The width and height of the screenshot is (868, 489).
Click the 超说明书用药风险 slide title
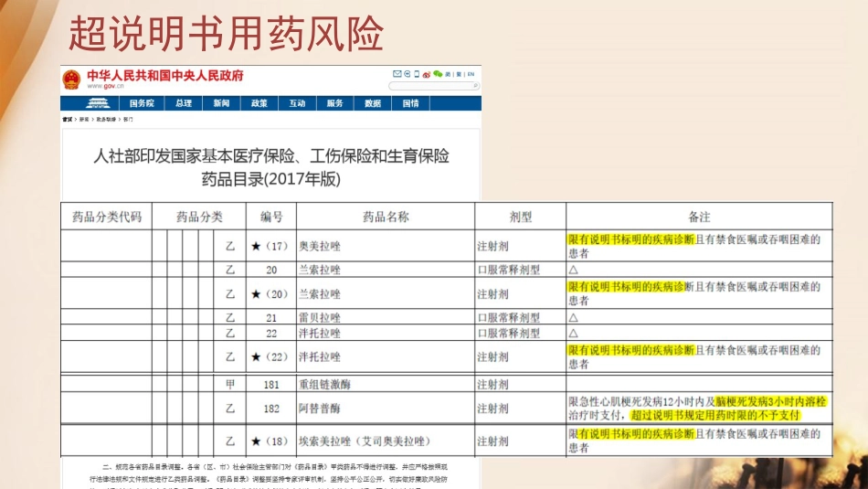click(226, 33)
